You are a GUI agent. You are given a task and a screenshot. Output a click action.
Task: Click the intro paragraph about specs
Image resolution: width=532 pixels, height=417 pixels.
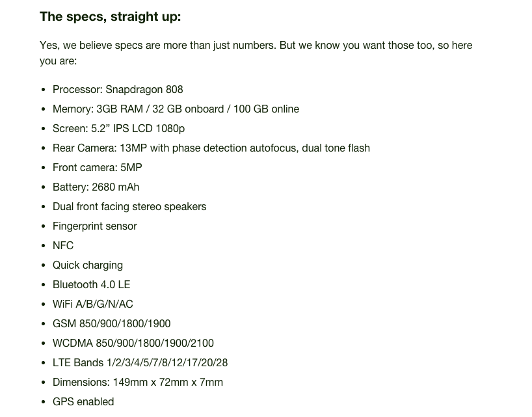(256, 53)
